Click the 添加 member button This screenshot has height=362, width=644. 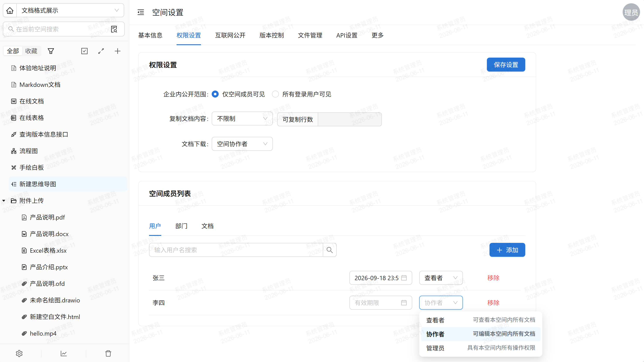click(x=507, y=250)
